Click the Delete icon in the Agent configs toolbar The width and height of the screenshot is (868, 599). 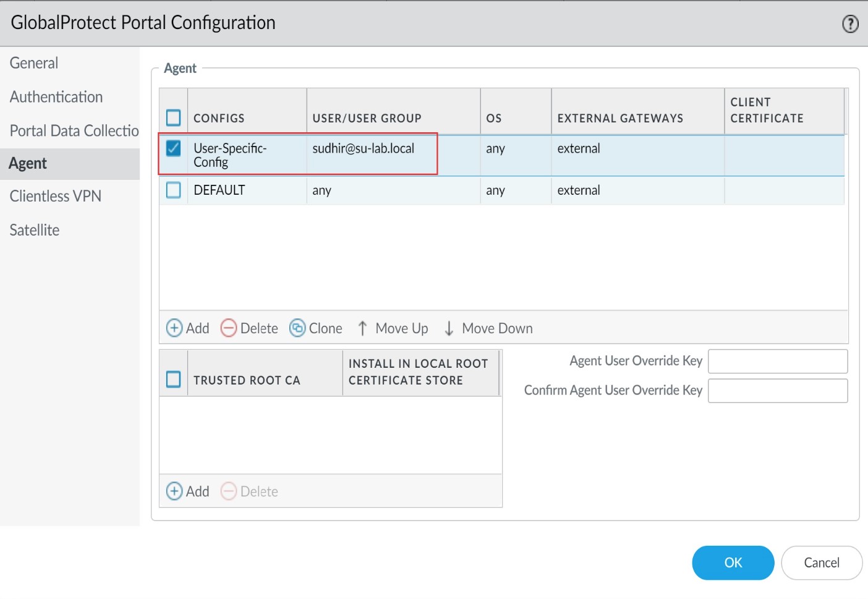229,328
